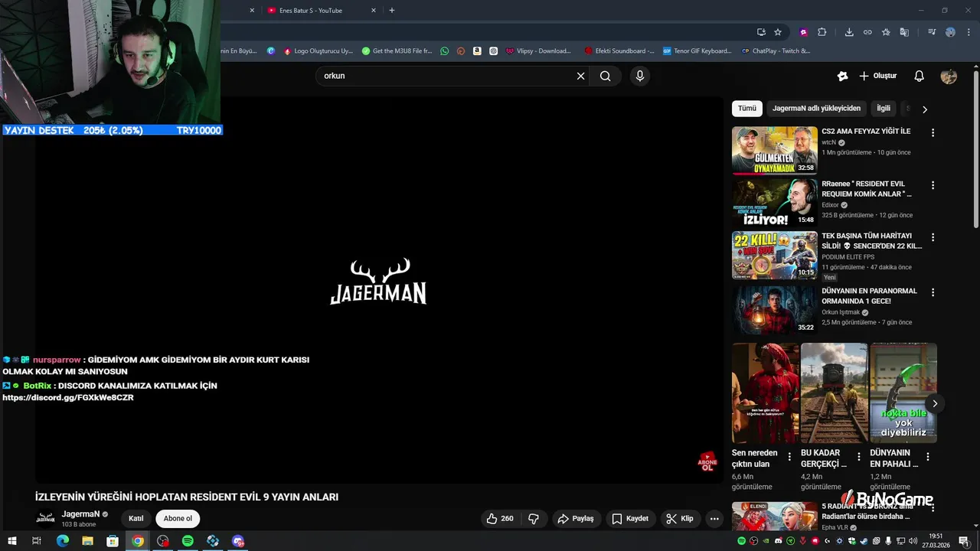Open CS2 AMA FEYYAZ YİĞİT video thumbnail
The height and width of the screenshot is (551, 980).
coord(774,150)
